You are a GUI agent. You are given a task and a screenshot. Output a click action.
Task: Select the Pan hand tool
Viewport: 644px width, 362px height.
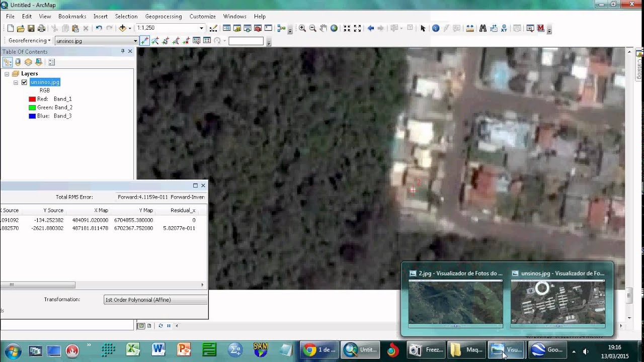point(323,29)
